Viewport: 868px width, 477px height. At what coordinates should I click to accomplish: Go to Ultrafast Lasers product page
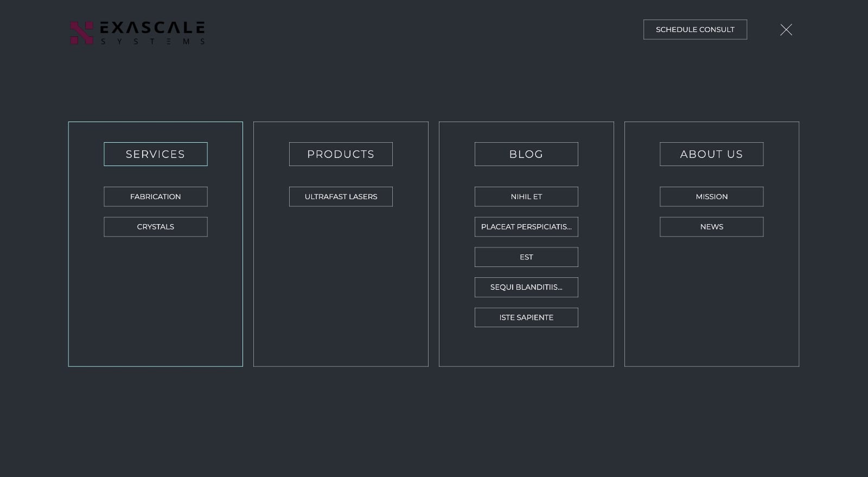pos(341,196)
